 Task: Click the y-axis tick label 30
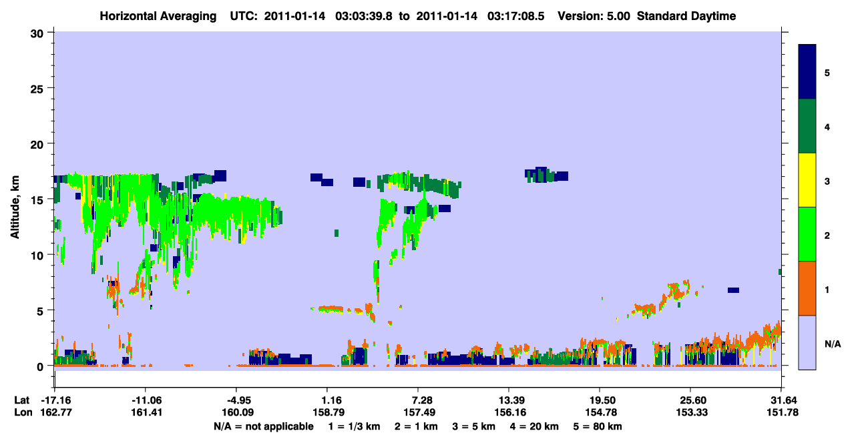[39, 33]
